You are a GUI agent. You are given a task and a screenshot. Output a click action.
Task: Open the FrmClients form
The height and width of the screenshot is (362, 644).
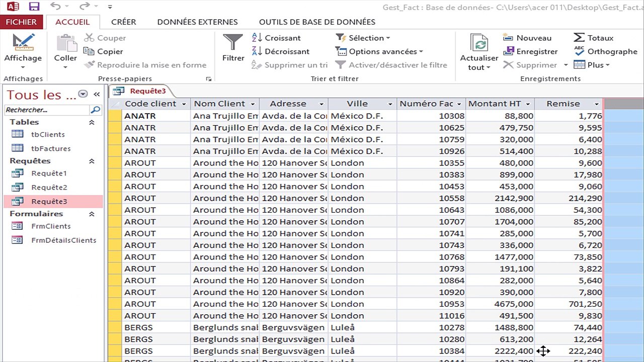click(51, 226)
